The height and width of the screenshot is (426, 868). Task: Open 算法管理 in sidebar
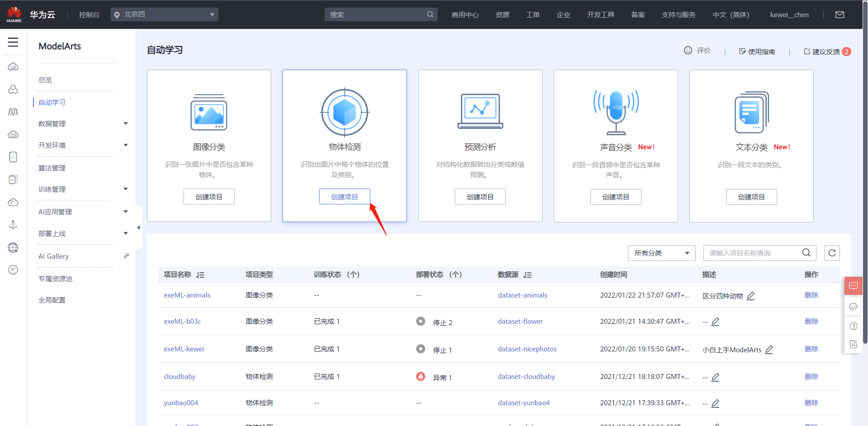(52, 168)
